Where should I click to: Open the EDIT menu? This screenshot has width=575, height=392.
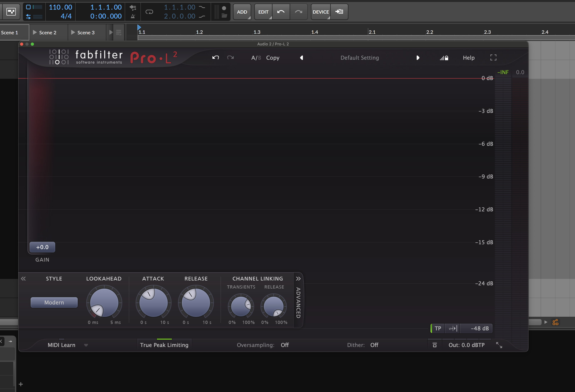click(263, 12)
